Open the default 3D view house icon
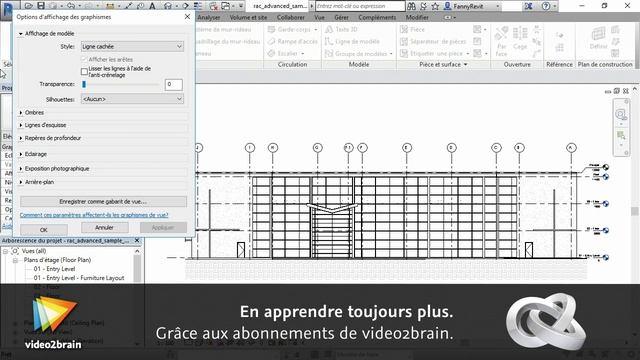The height and width of the screenshot is (360, 640). point(167,6)
